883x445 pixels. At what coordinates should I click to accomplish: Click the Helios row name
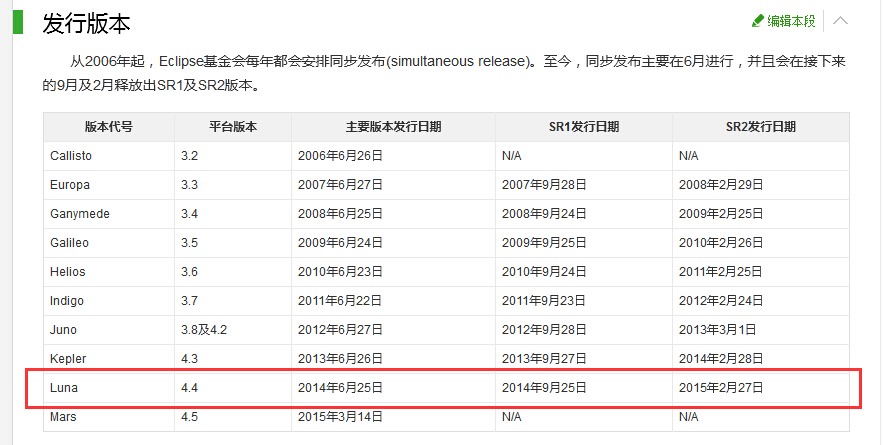pos(68,272)
